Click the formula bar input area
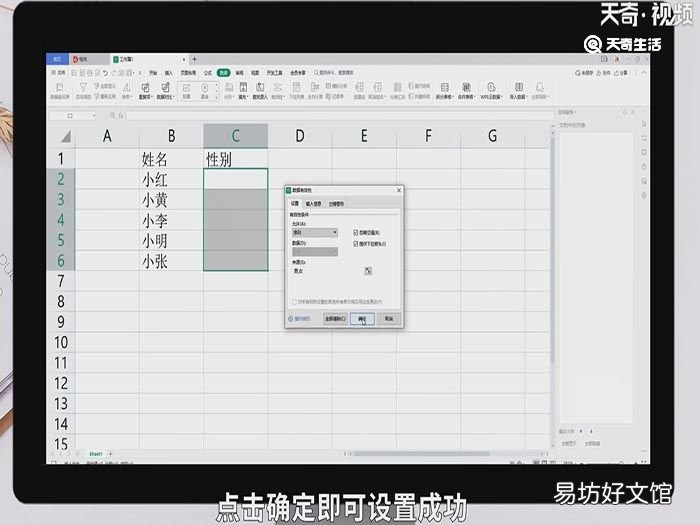This screenshot has width=700, height=525. 340,116
